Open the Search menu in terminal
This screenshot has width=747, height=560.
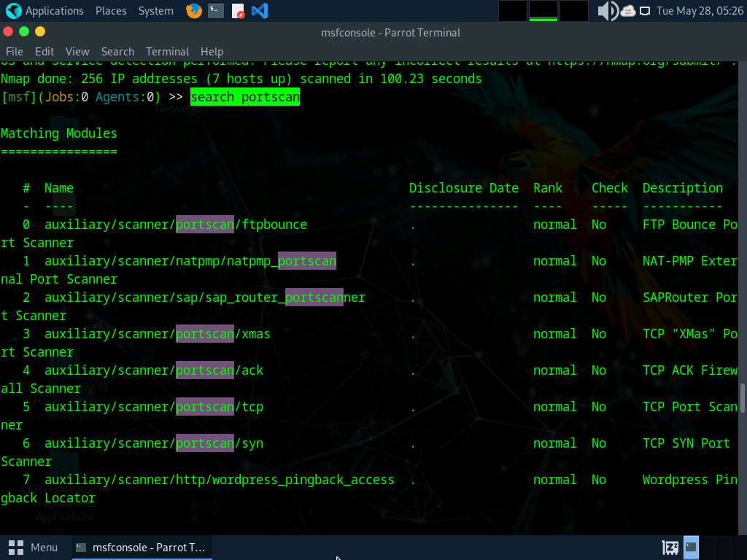[x=117, y=51]
